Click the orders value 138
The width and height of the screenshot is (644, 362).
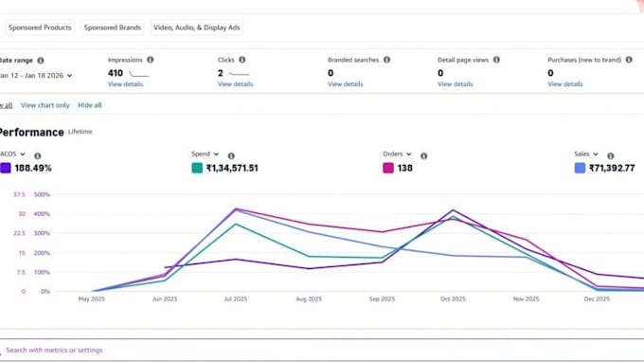tap(405, 168)
